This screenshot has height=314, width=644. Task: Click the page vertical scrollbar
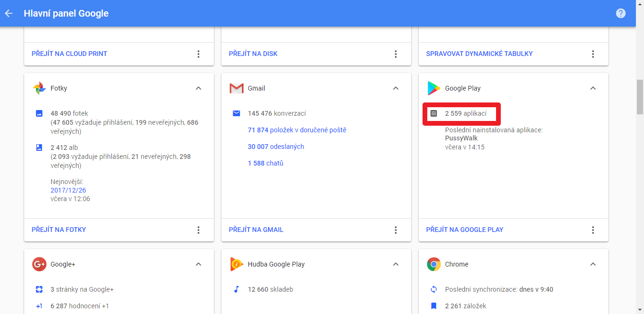(x=640, y=97)
